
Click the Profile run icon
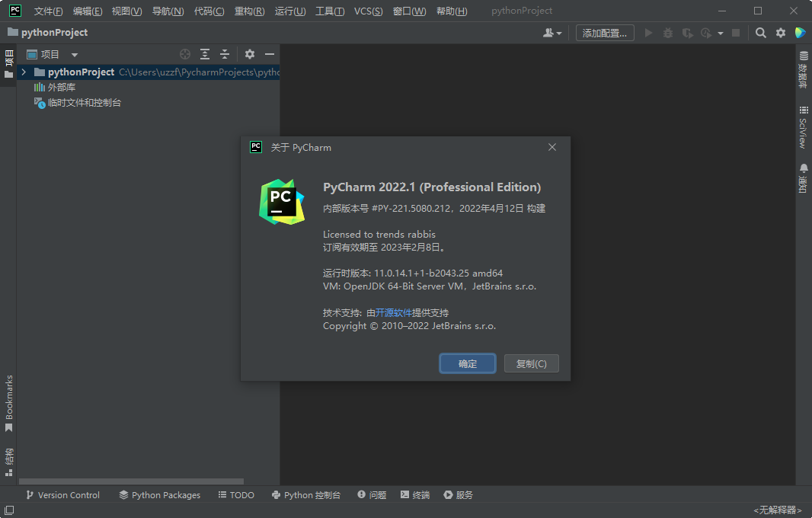point(706,33)
